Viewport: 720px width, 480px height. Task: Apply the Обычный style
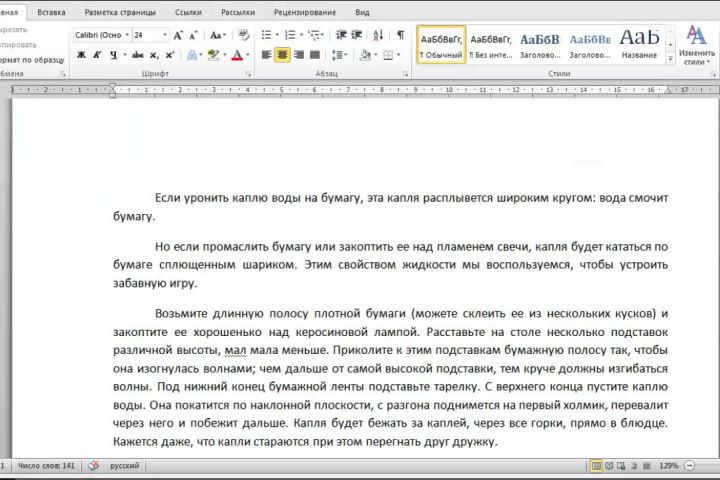click(x=441, y=45)
